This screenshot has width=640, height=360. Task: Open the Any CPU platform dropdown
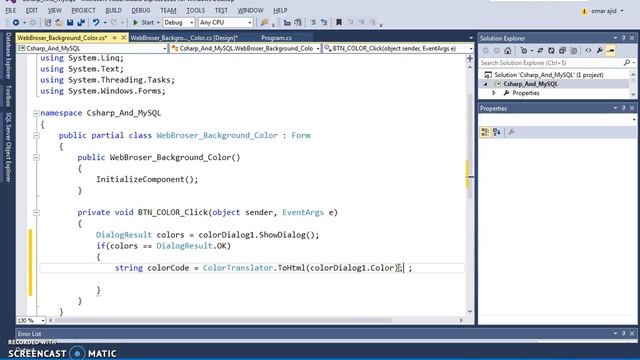pos(225,23)
